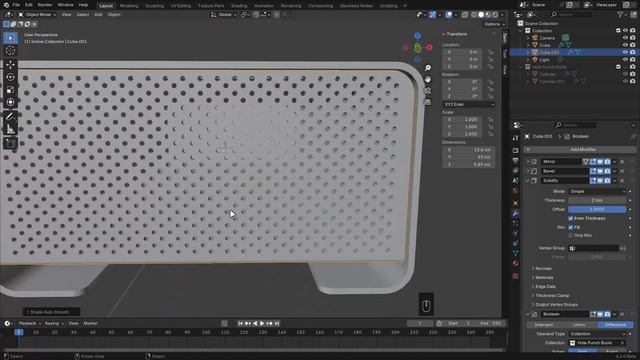
Task: Toggle the Even Thickness checkbox
Action: 571,218
